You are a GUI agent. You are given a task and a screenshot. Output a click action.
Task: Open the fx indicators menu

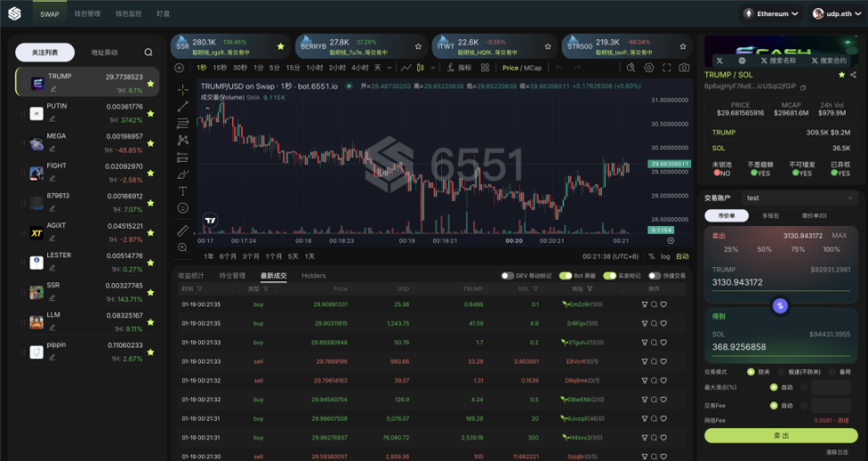[459, 68]
